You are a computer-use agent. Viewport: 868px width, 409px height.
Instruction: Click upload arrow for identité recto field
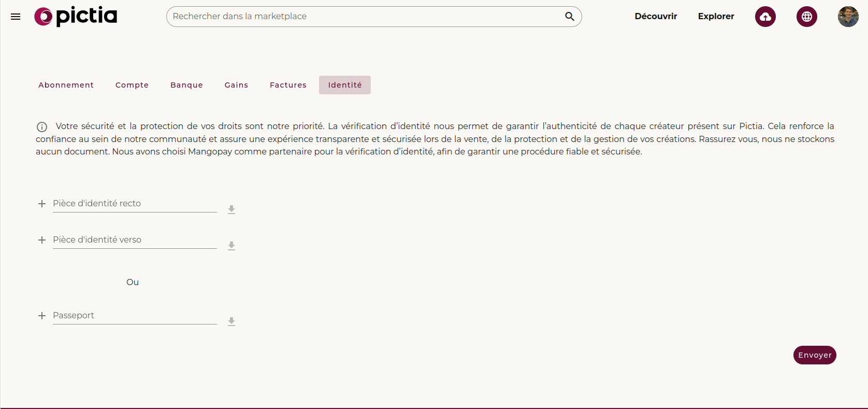click(x=232, y=209)
